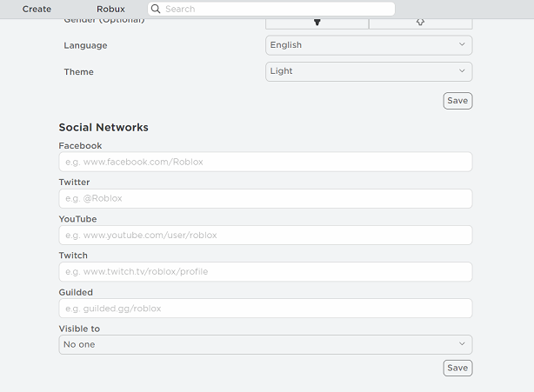Click the chevron arrow in the Theme field

[462, 71]
